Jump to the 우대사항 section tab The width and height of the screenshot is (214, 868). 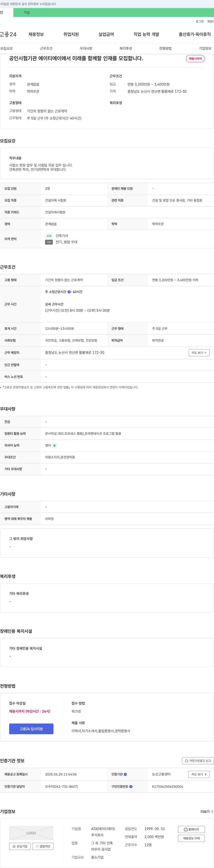coord(86,49)
